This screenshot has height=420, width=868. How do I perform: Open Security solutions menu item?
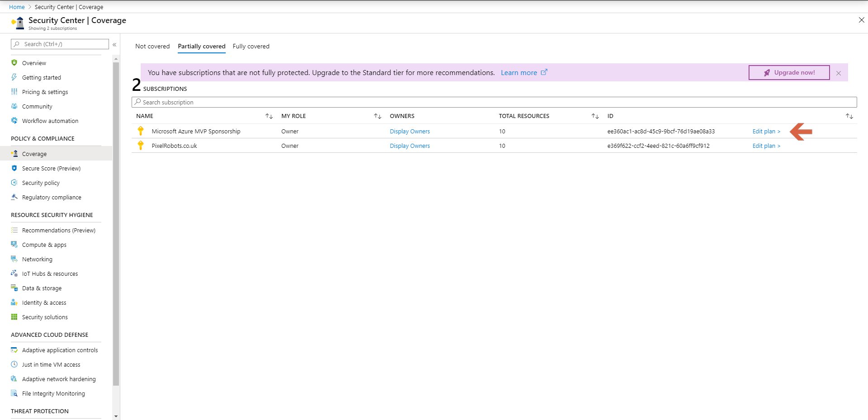coord(45,317)
